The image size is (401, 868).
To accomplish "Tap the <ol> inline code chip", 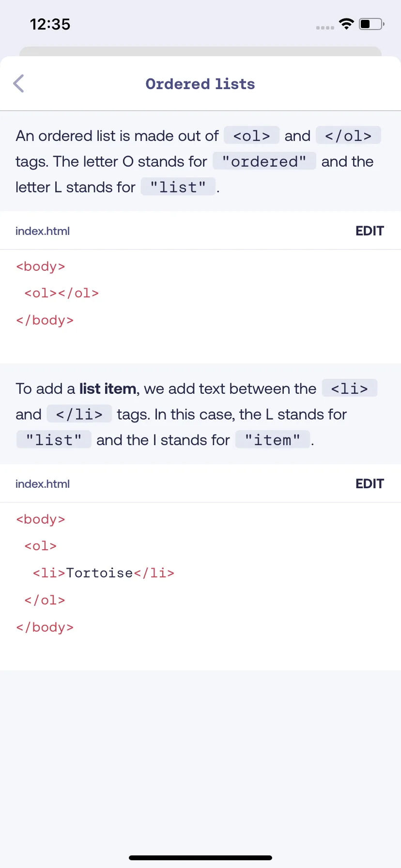I will click(x=251, y=136).
